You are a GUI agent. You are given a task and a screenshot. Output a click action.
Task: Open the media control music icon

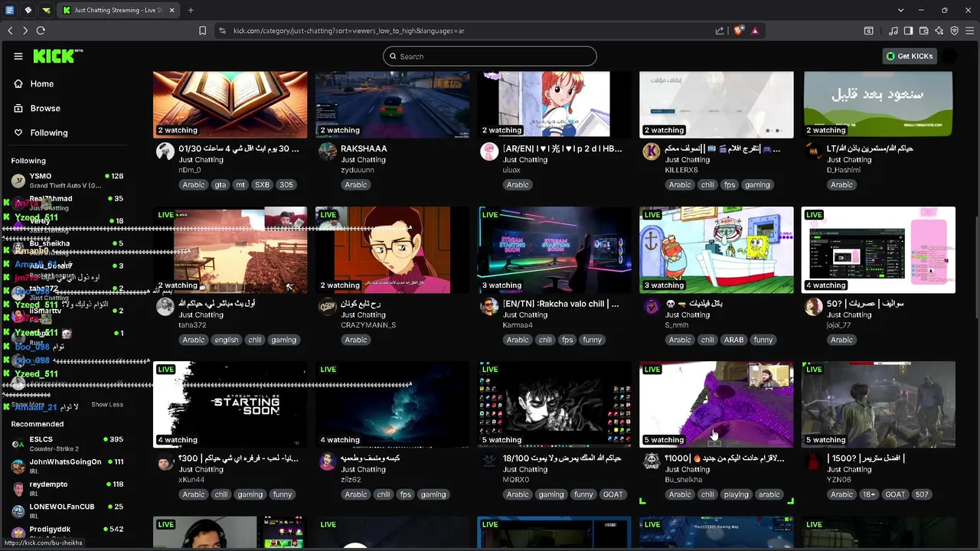893,31
